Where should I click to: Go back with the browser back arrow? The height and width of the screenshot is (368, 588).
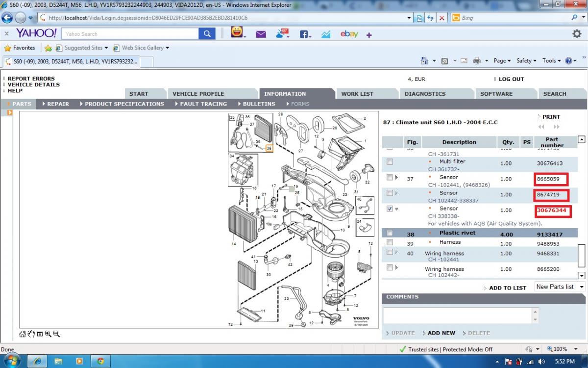[x=7, y=18]
